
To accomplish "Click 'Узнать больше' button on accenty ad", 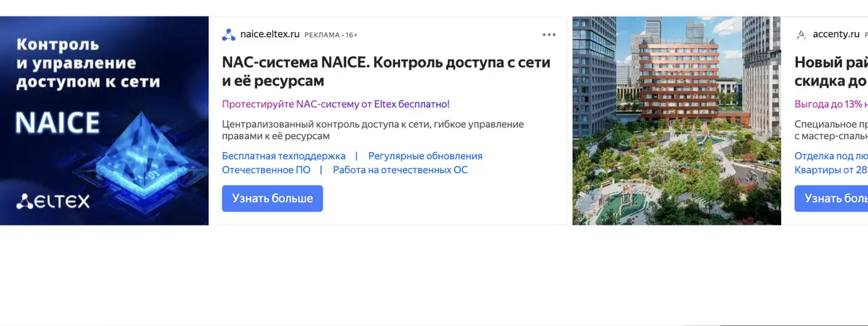I will pyautogui.click(x=831, y=198).
